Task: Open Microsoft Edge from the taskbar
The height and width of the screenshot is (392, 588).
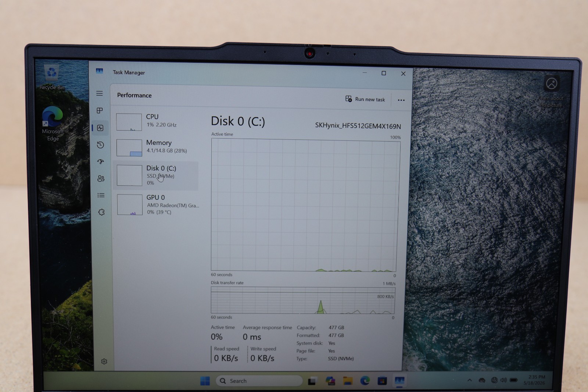Action: (365, 381)
